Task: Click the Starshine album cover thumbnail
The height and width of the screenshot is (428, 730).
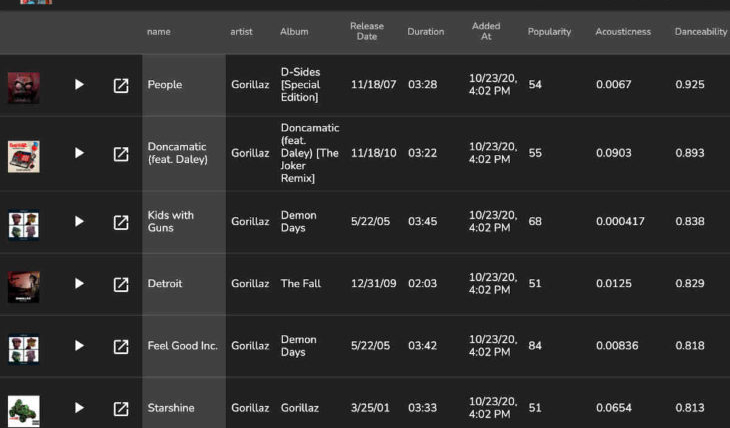Action: 24,411
